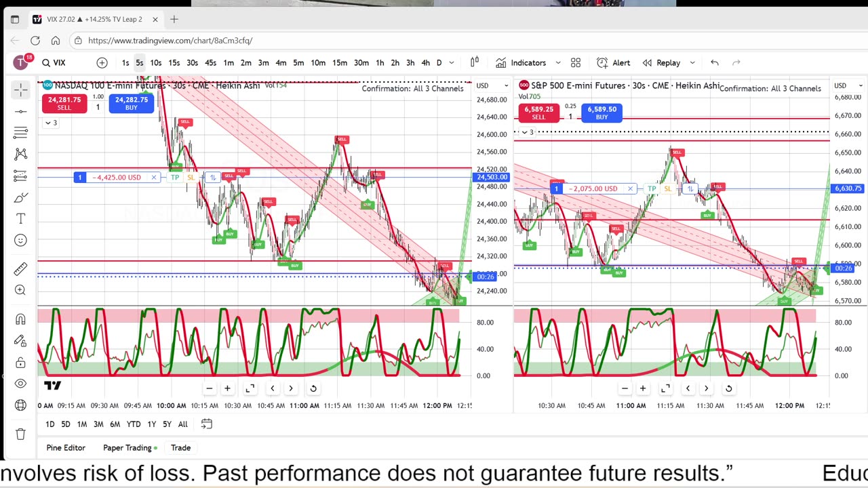Expand the Indicators favorites dropdown arrow
Viewport: 868px width, 488px height.
point(558,63)
